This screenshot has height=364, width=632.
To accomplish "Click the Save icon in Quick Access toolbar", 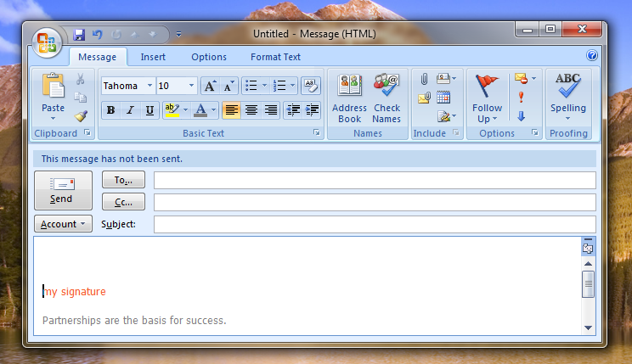I will coord(79,35).
